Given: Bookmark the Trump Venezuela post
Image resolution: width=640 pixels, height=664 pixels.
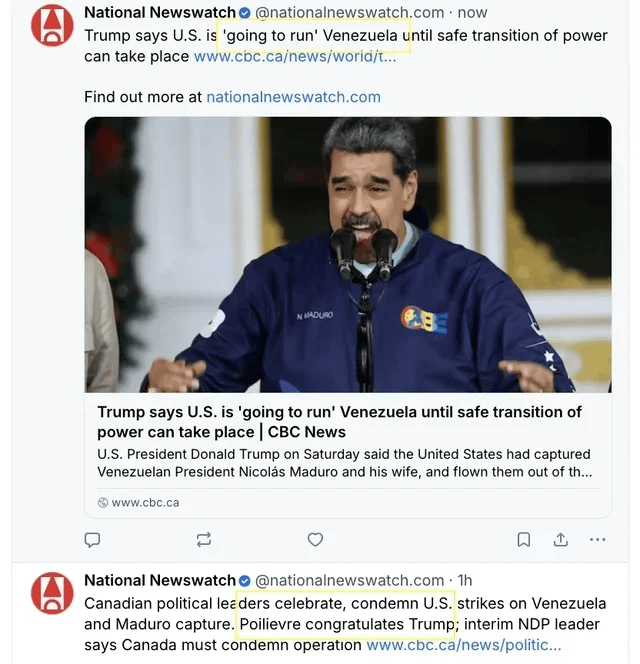Looking at the screenshot, I should 524,540.
